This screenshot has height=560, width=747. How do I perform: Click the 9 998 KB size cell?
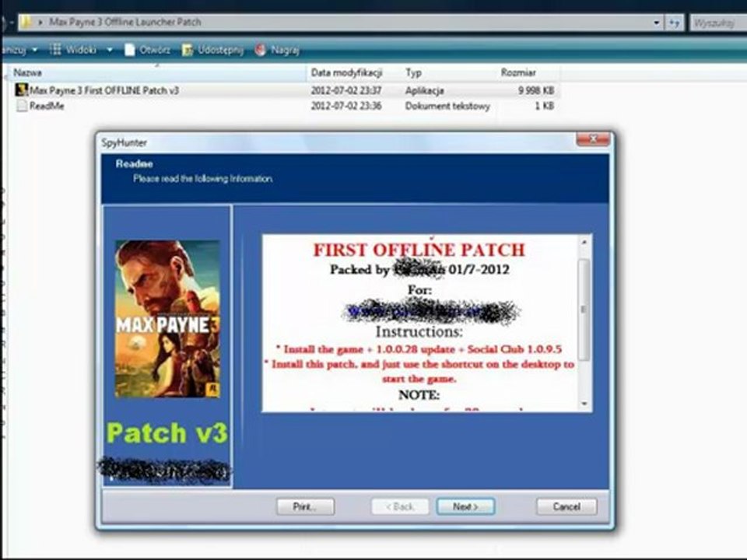536,90
